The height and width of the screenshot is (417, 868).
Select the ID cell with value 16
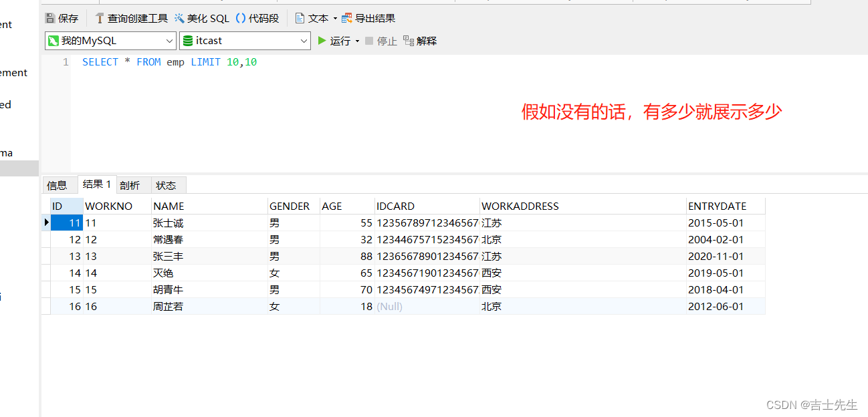tap(67, 306)
